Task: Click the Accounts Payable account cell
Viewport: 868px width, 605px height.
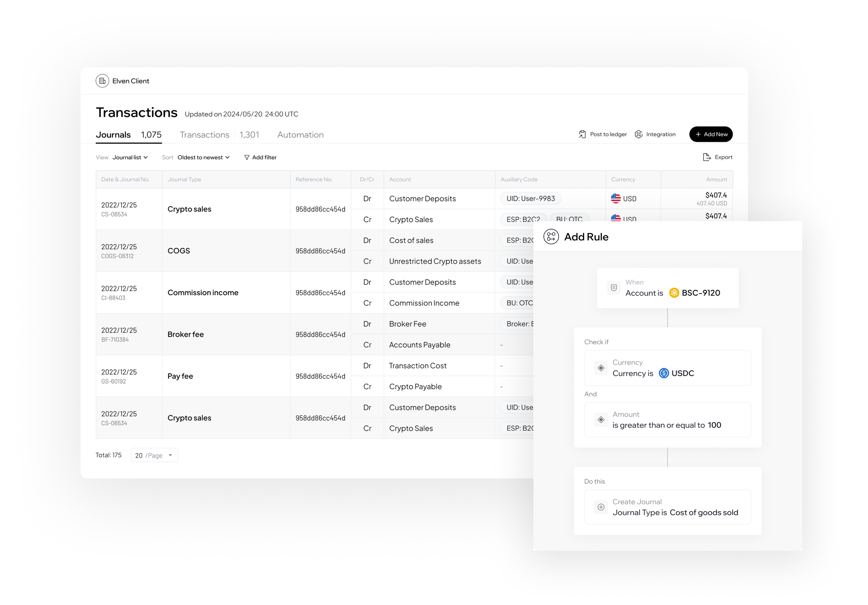Action: pos(439,345)
